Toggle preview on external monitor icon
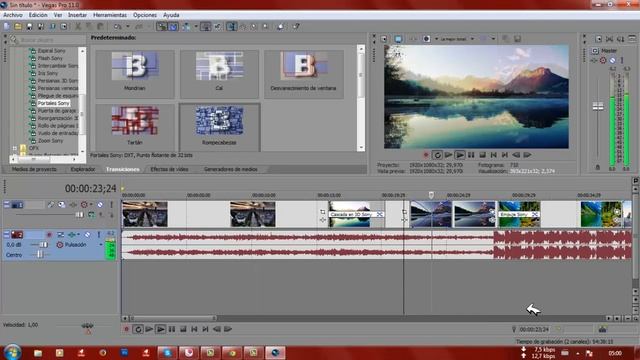 398,39
